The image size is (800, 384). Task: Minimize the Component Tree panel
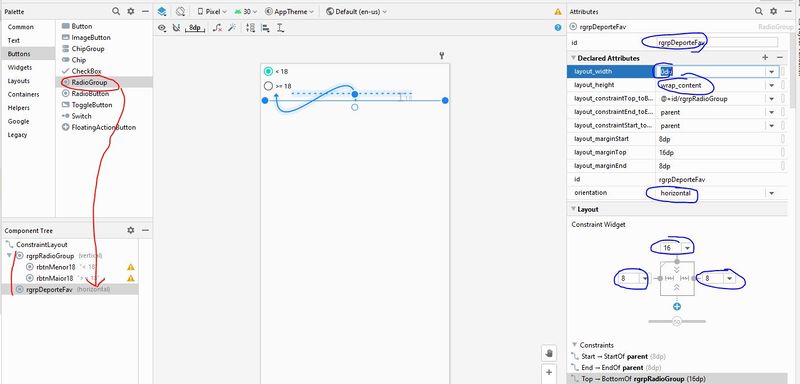point(145,231)
